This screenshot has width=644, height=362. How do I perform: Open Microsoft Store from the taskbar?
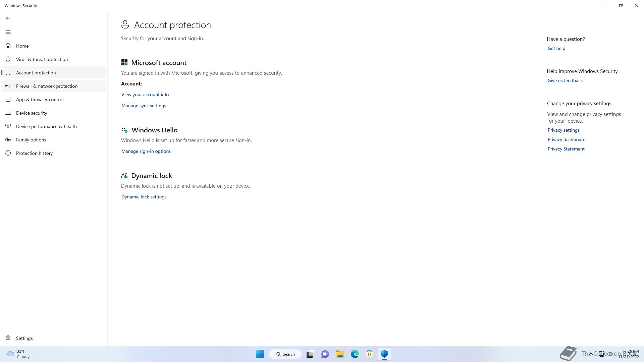tap(370, 354)
